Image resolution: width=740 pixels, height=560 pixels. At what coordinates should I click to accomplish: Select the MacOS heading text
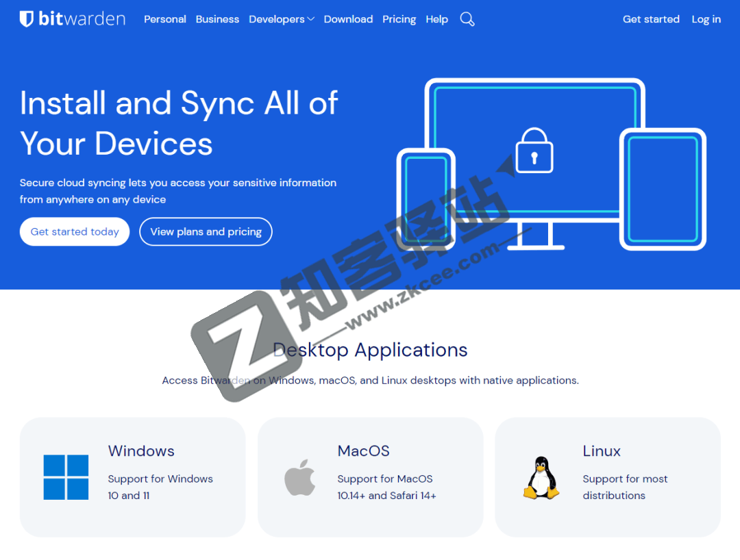[x=363, y=451]
